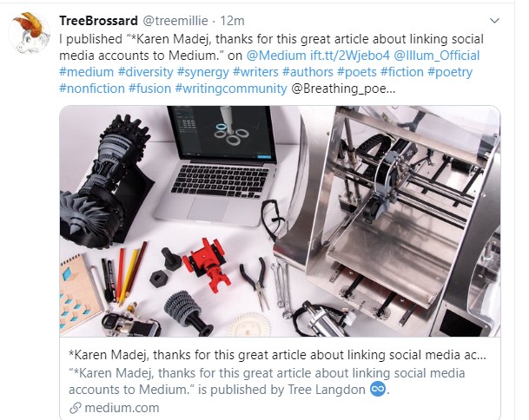Open the @Illum_Official mention
The width and height of the screenshot is (529, 420).
point(437,56)
